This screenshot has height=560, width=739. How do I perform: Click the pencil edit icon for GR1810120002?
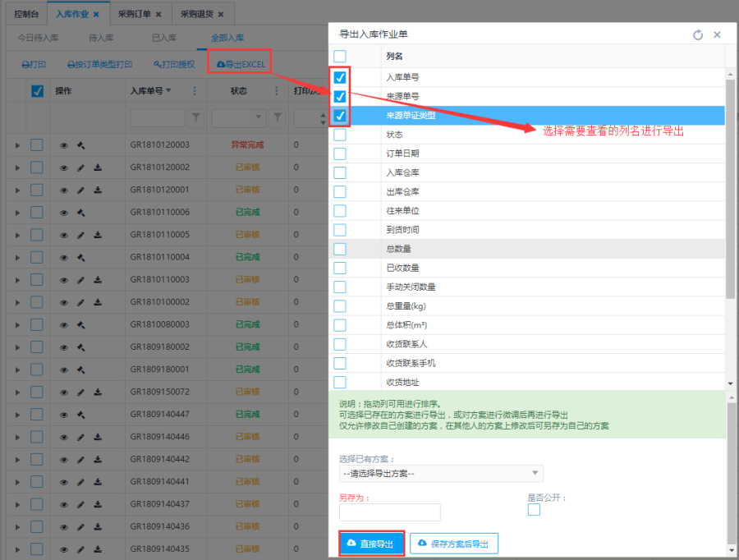click(81, 168)
